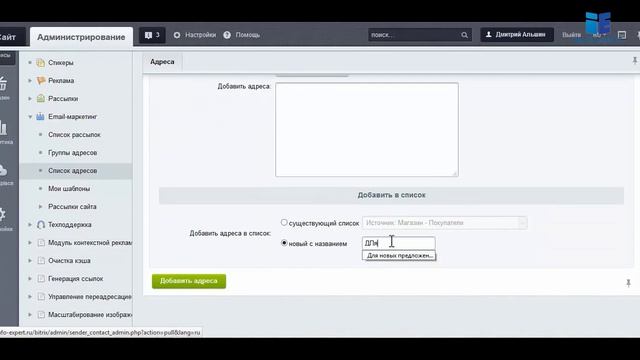Switch to the Администрирование tab
The image size is (640, 360).
81,37
